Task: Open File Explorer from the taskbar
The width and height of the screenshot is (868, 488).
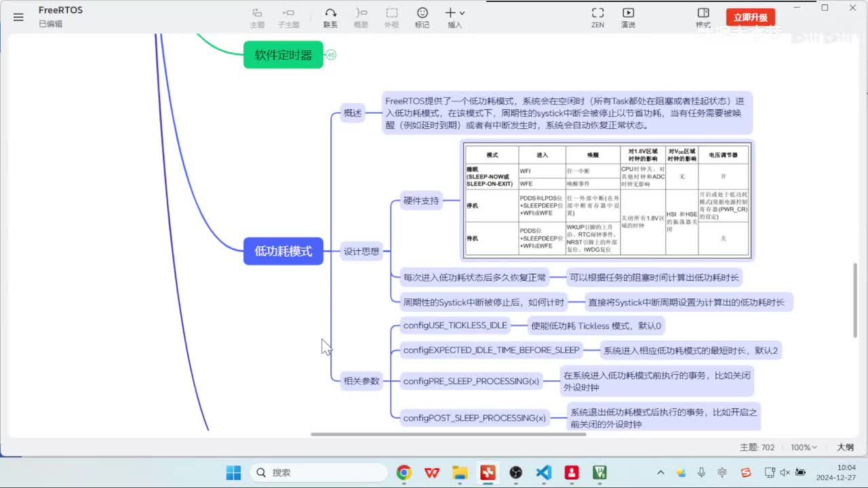Action: tap(460, 472)
